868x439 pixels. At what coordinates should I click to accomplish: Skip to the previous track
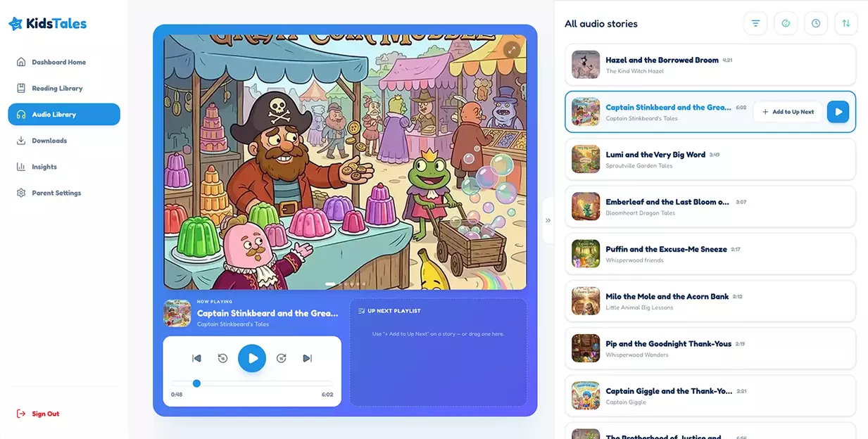(x=196, y=358)
